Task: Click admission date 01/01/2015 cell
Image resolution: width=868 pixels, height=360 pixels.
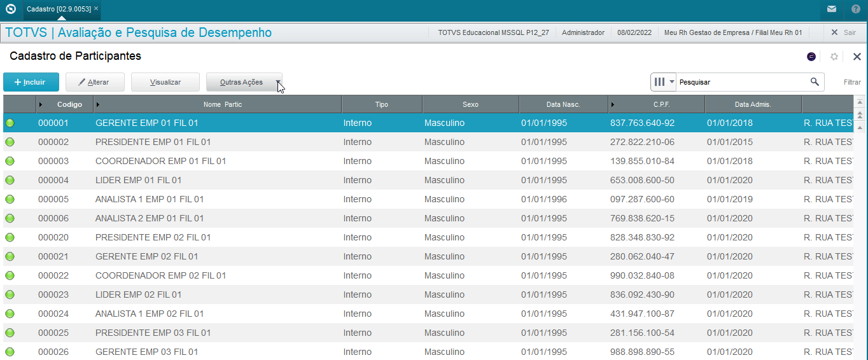Action: 730,142
